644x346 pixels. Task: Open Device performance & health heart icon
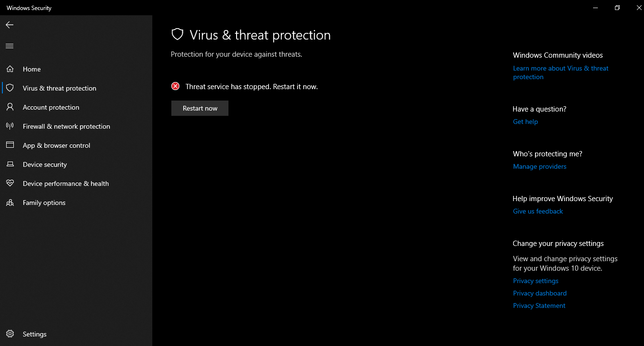click(10, 183)
